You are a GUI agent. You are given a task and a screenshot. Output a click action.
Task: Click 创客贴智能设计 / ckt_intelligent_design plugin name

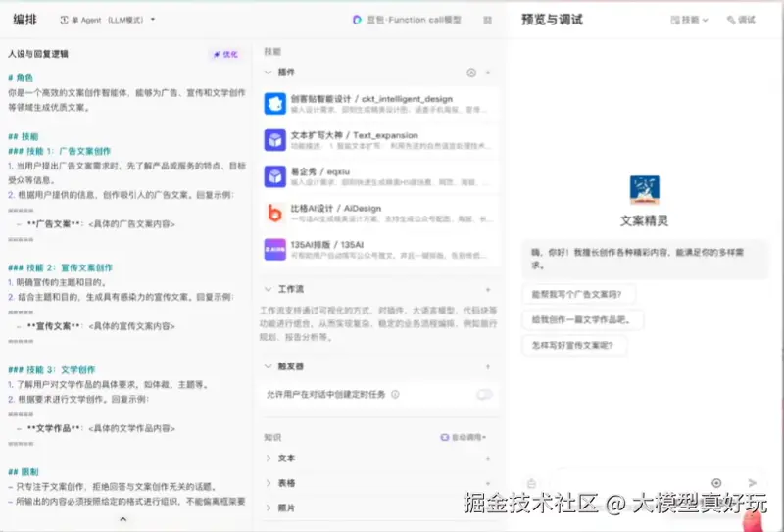[x=371, y=99]
